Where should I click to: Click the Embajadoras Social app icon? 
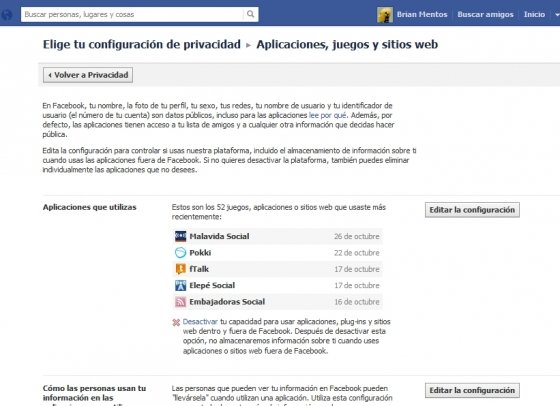(180, 302)
